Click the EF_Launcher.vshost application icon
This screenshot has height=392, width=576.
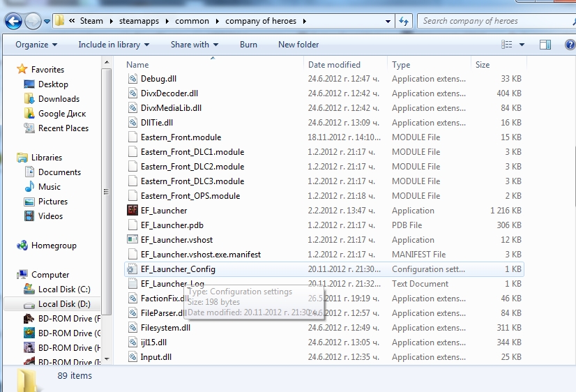132,239
